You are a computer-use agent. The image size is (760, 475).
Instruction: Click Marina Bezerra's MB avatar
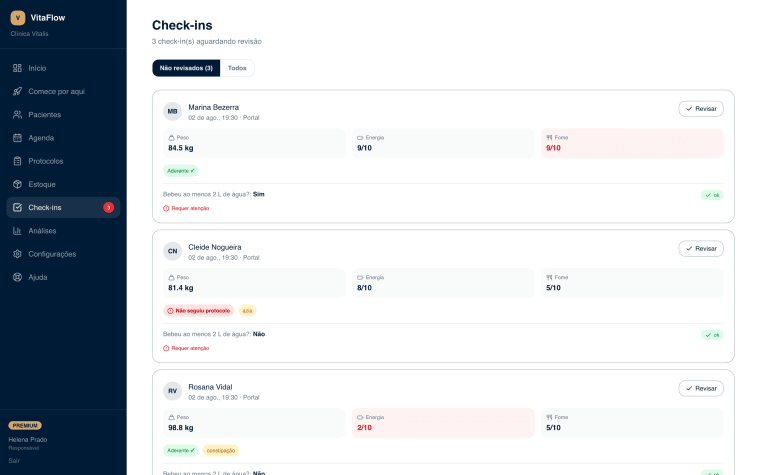click(x=173, y=111)
